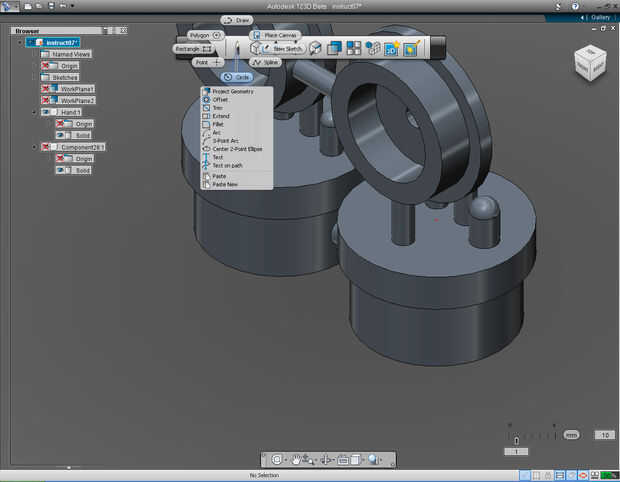Select the Primitives cube icon in the toolbar

click(255, 48)
